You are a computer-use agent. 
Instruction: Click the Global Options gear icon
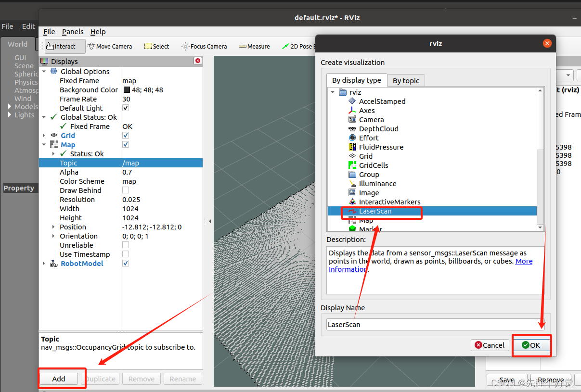click(54, 71)
